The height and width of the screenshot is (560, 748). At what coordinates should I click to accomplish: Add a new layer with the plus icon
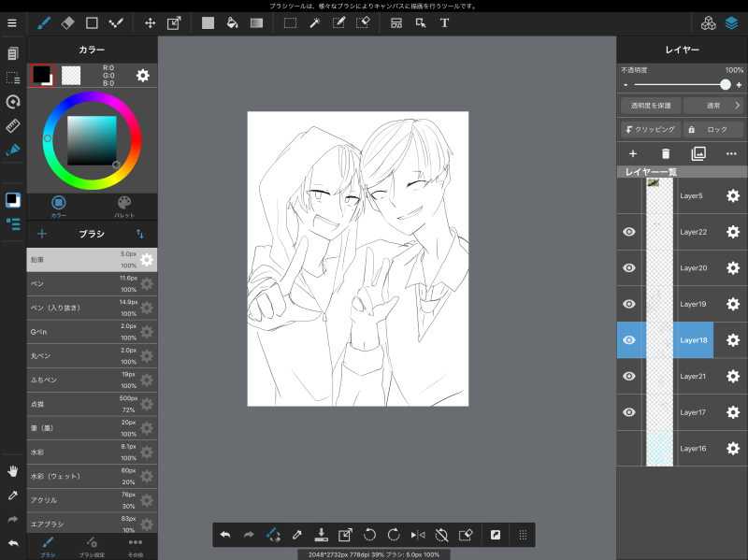coord(633,153)
